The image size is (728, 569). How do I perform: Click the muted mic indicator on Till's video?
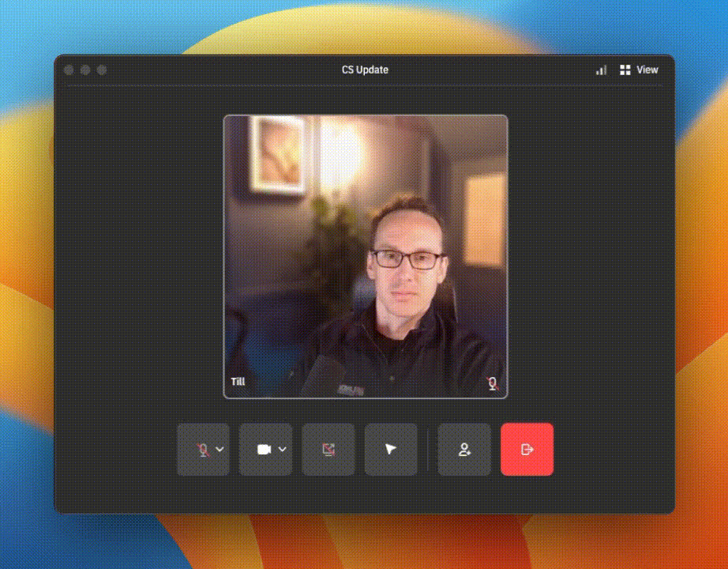[493, 383]
